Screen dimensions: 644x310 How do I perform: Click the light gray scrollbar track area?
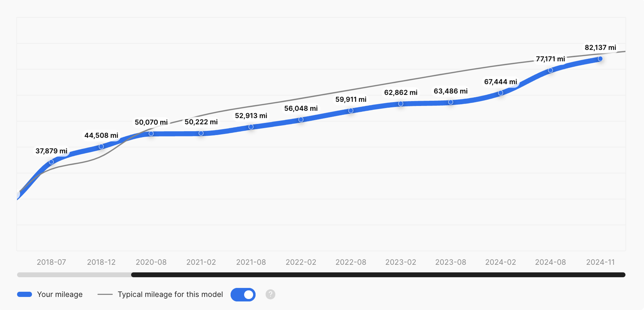point(74,275)
